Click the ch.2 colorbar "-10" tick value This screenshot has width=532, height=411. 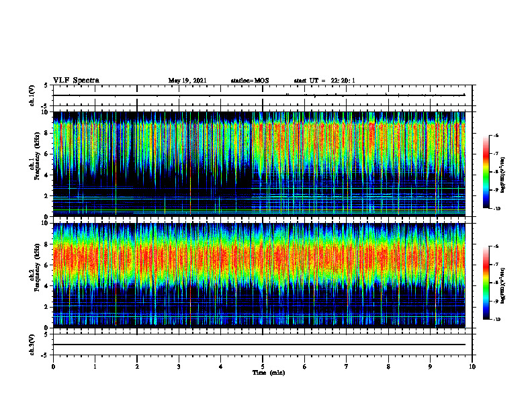pos(497,319)
